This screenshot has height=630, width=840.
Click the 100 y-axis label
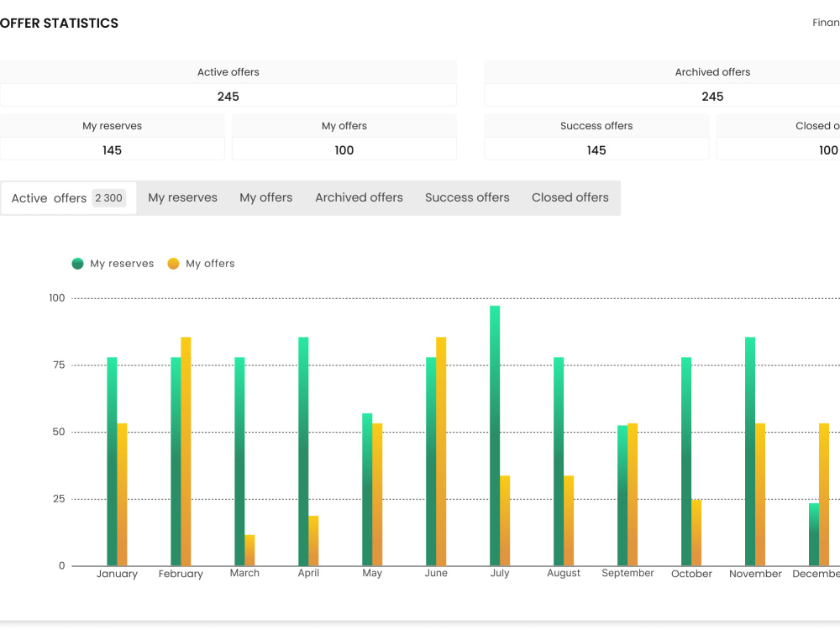(x=57, y=298)
